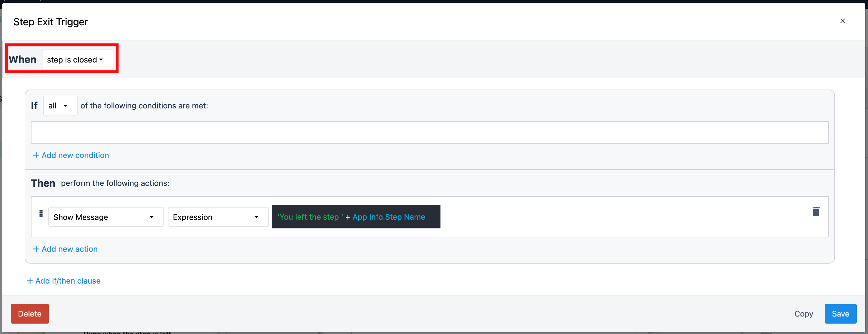Click the delete trigger button at bottom left
Image resolution: width=868 pixels, height=334 pixels.
pyautogui.click(x=29, y=313)
